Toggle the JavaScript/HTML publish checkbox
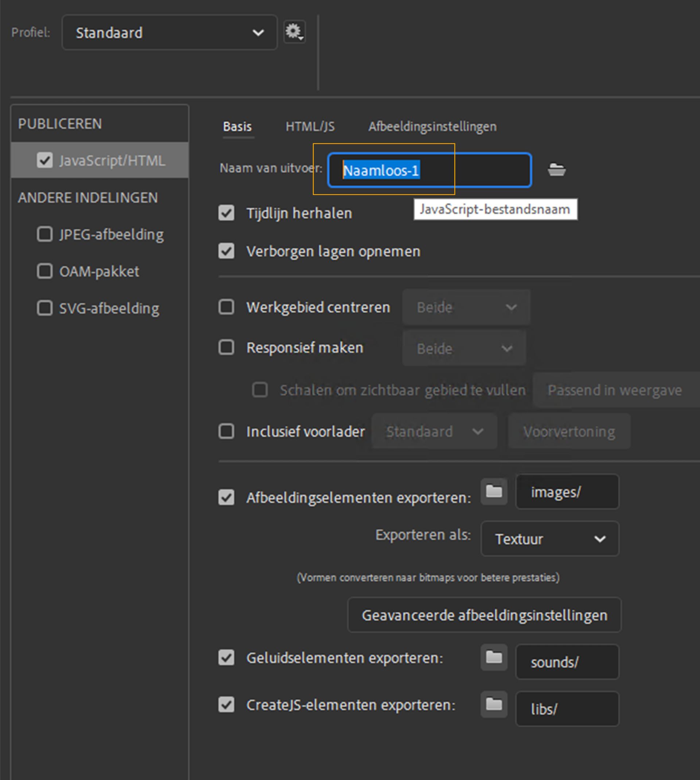700x780 pixels. [44, 160]
